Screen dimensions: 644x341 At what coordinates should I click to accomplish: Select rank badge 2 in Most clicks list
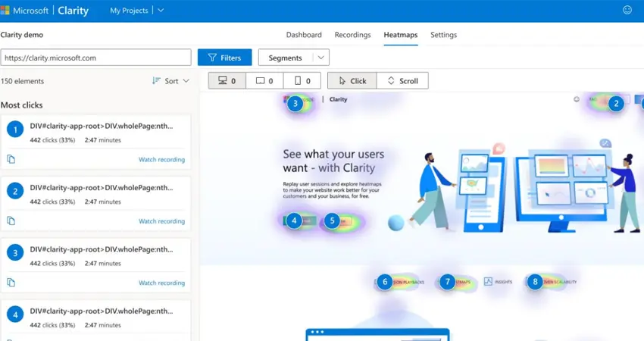click(x=15, y=191)
